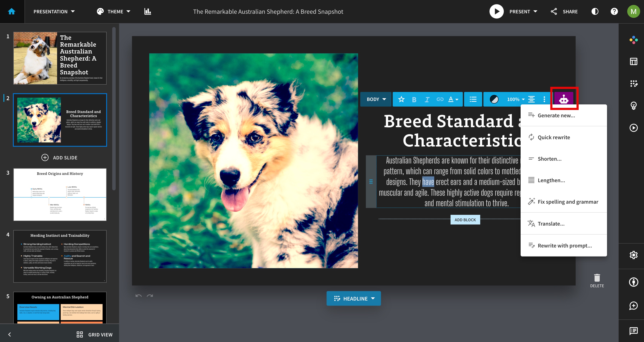Click ADD SLIDE below slide 2
The height and width of the screenshot is (342, 644).
tap(60, 158)
